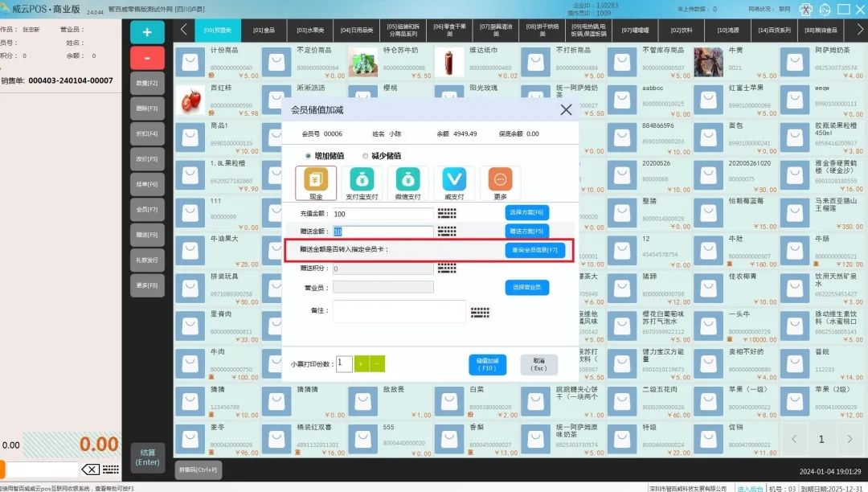This screenshot has width=868, height=492.
Task: Select 现金 cash payment icon
Action: tap(316, 183)
